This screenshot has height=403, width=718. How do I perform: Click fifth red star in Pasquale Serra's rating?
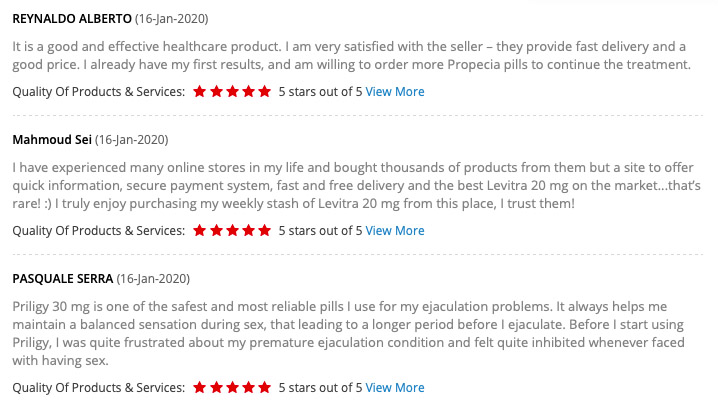tap(264, 387)
